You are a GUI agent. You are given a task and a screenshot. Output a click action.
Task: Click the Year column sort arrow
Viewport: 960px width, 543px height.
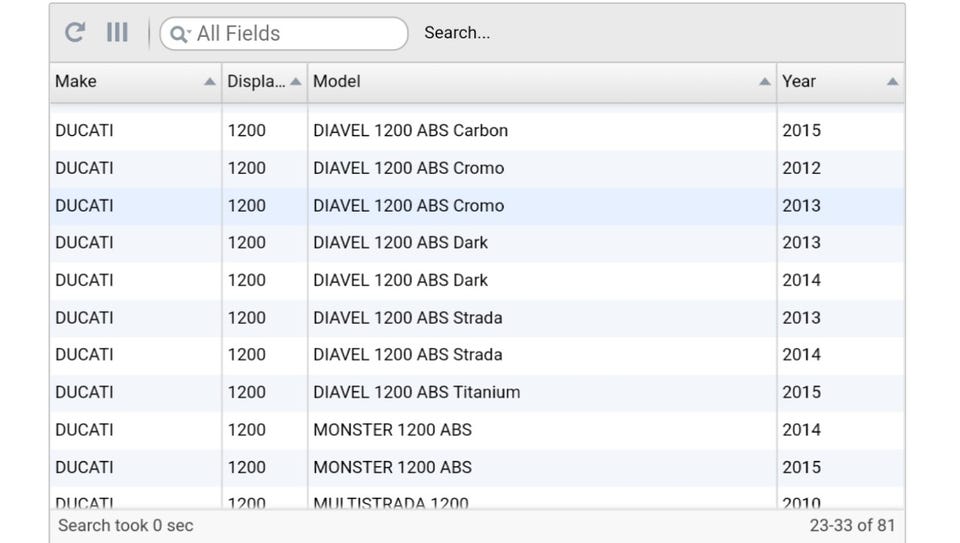[x=892, y=82]
